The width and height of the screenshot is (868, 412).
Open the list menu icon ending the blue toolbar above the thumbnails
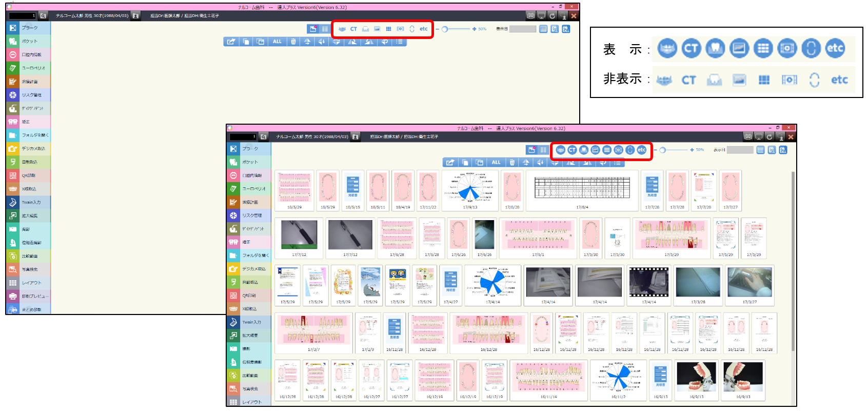(x=617, y=162)
